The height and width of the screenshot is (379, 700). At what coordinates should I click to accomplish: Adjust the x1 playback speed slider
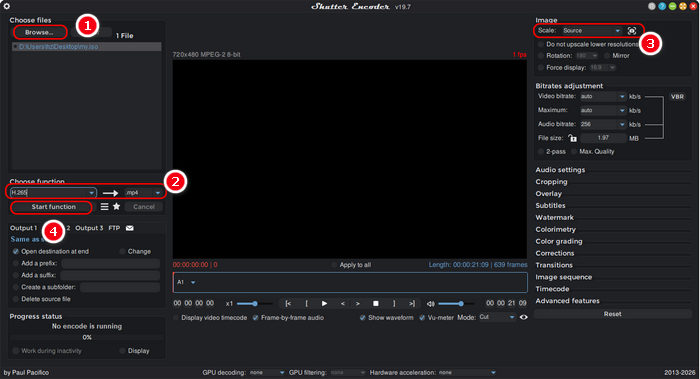(x=254, y=304)
